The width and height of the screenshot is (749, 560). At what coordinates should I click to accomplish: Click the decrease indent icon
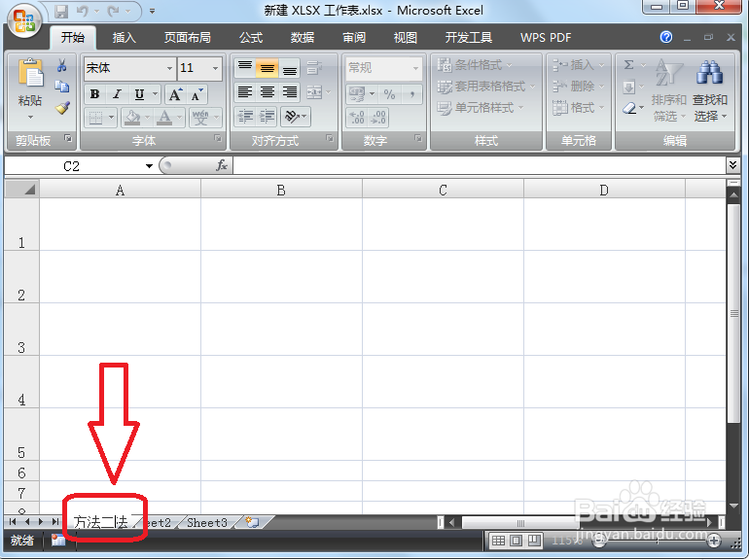(x=245, y=117)
